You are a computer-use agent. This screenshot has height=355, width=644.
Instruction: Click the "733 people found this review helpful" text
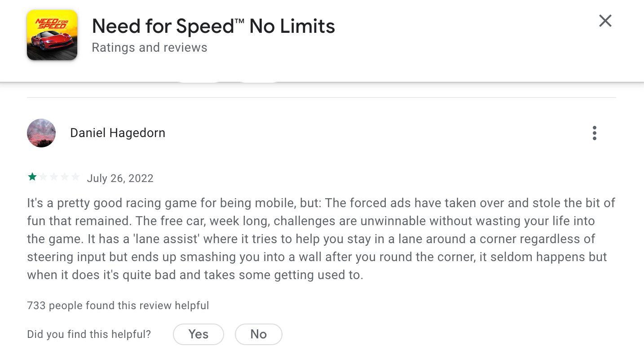[x=118, y=306]
